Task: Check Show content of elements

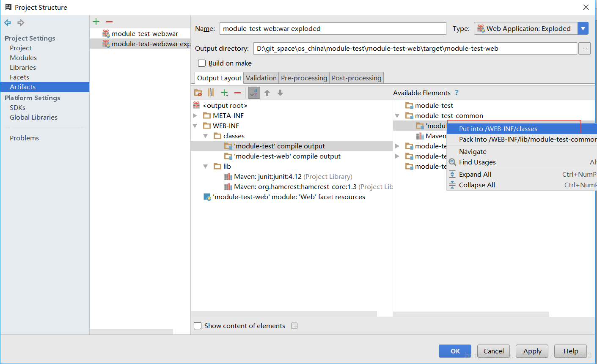Action: [x=198, y=326]
